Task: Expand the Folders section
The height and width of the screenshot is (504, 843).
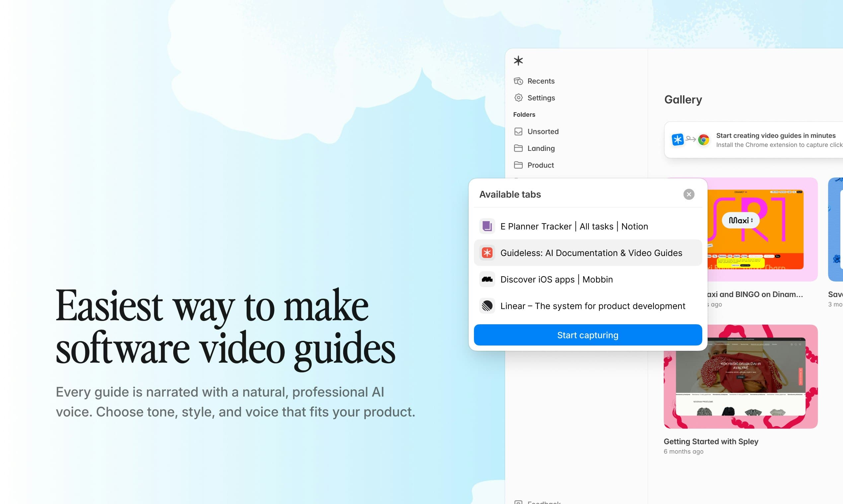Action: (524, 114)
